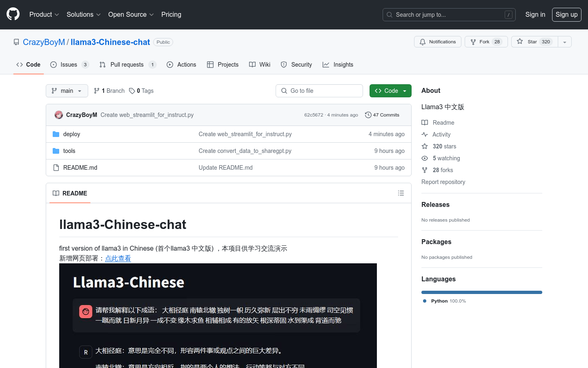Click the Notifications bell button
Screen dimensions: 588x368
tap(438, 42)
